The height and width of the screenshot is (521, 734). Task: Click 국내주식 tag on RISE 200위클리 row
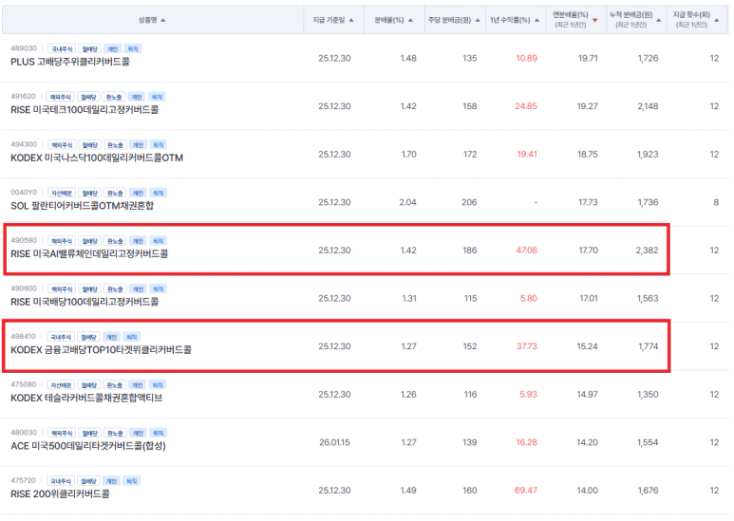[x=60, y=481]
